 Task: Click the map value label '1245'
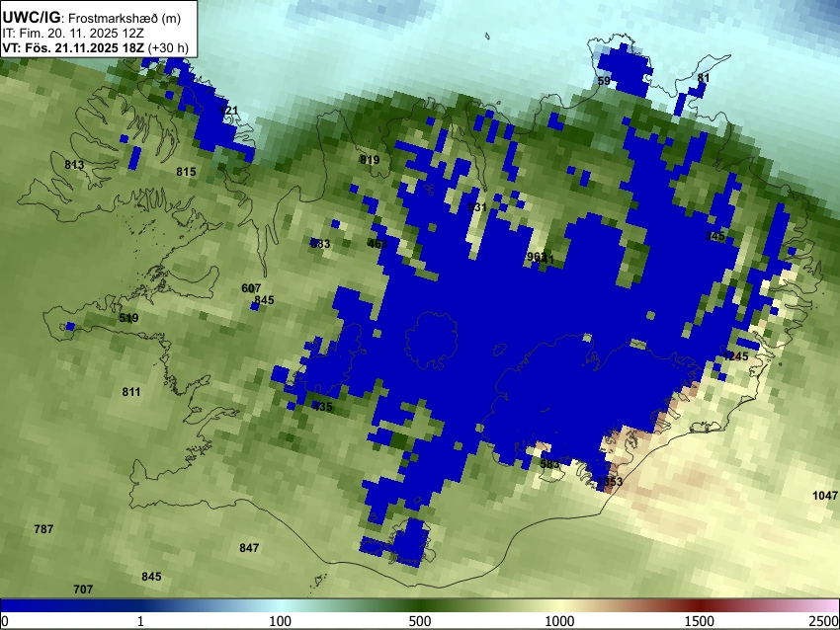(x=735, y=355)
